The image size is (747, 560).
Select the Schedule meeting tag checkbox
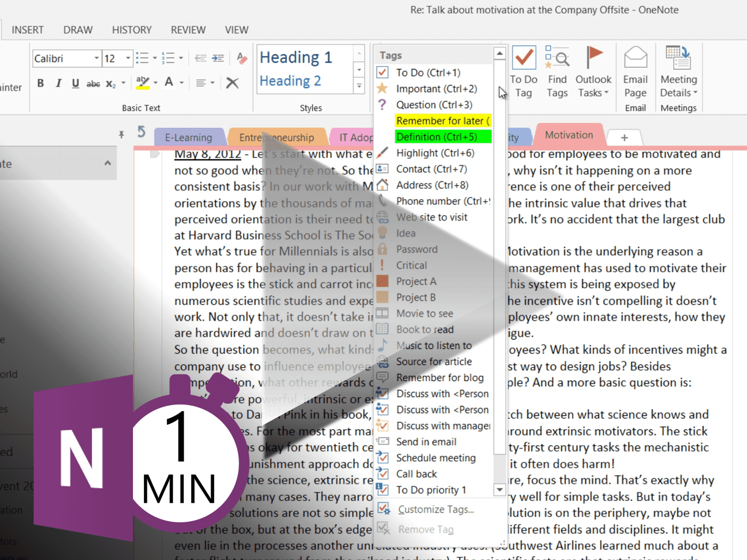click(x=382, y=458)
